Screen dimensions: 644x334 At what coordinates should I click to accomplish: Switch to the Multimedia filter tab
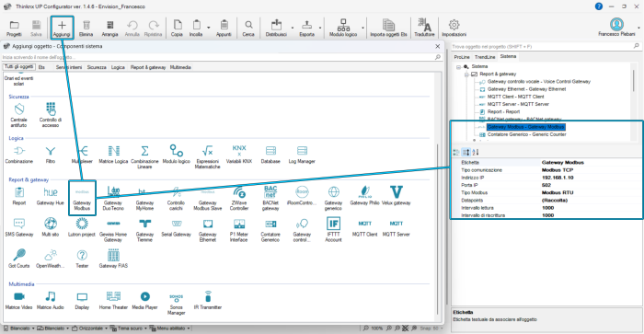click(180, 67)
